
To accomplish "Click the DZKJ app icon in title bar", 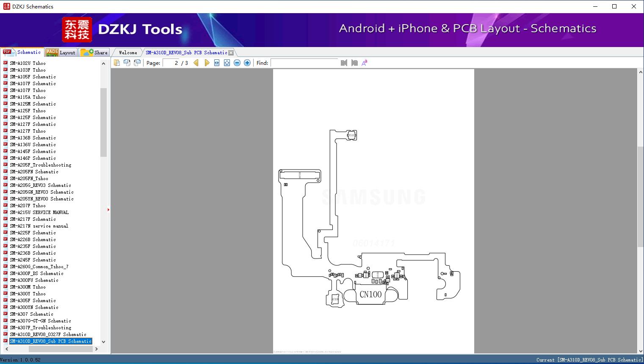I will [6, 6].
